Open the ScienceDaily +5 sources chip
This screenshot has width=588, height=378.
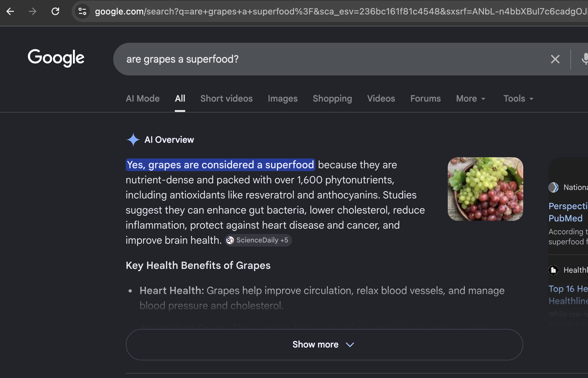coord(258,240)
